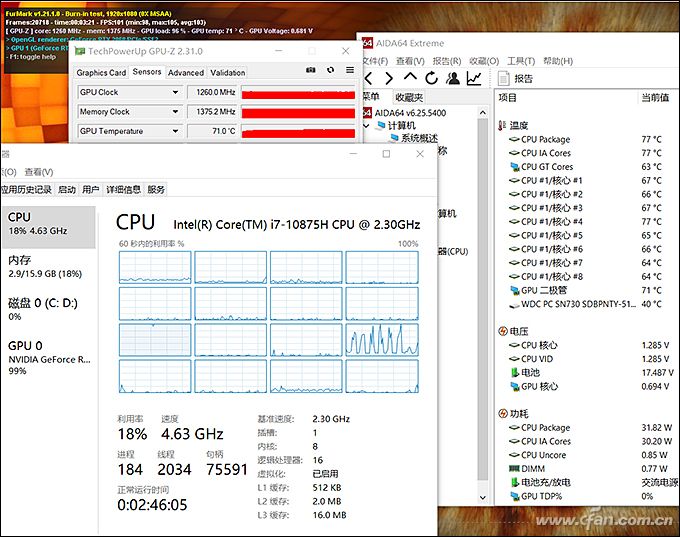Screen dimensions: 680x537
Task: Click the GPU diode row icon
Action: click(x=514, y=290)
